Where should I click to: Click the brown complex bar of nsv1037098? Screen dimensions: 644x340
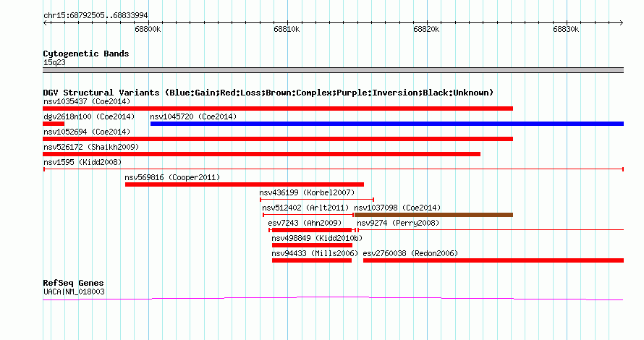[433, 215]
